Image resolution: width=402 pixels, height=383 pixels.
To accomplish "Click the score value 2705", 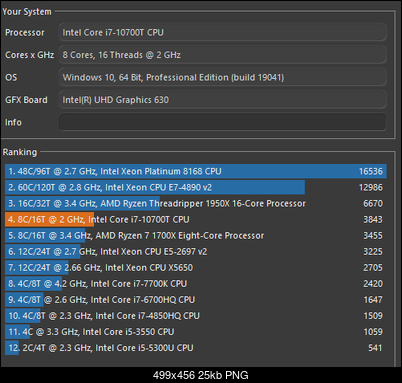I will click(x=373, y=267).
